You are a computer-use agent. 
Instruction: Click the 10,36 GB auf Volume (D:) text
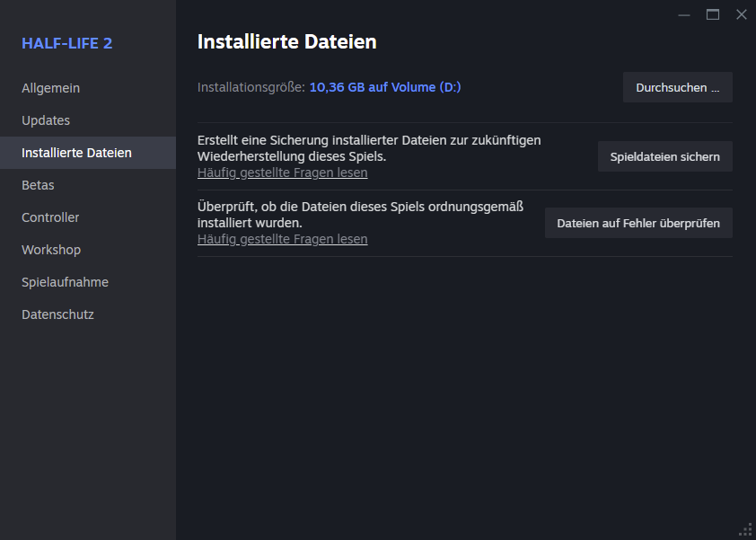point(385,87)
